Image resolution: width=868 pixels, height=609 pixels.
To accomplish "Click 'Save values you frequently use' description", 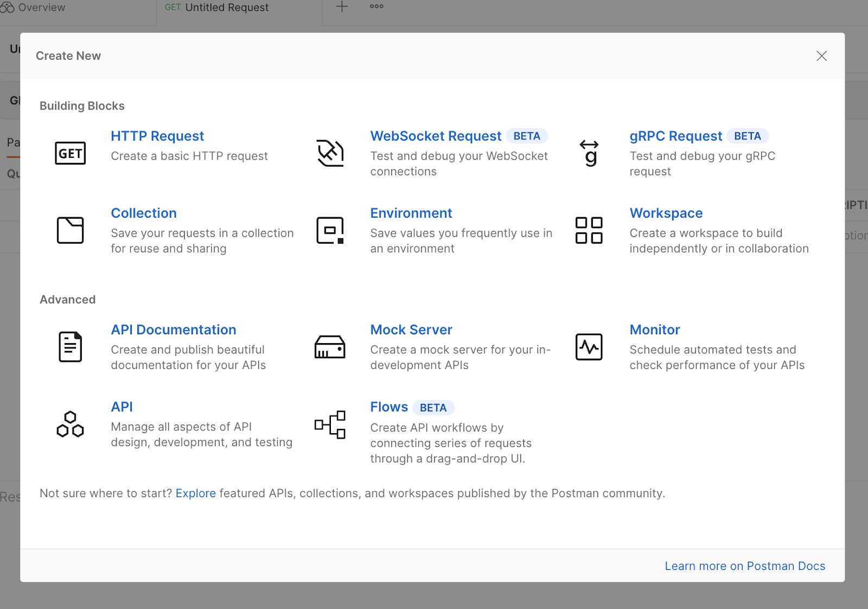I will tap(461, 241).
